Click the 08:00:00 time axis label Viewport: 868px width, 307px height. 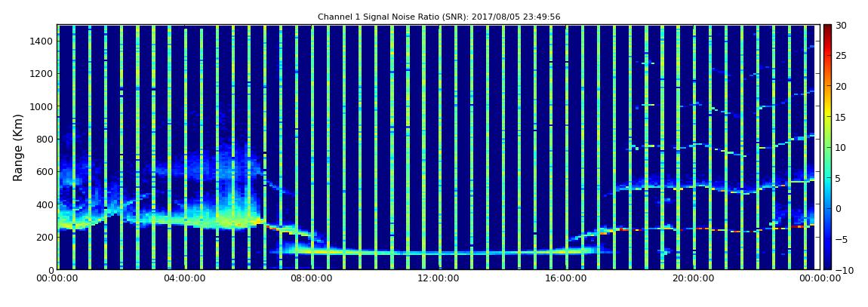pyautogui.click(x=311, y=278)
